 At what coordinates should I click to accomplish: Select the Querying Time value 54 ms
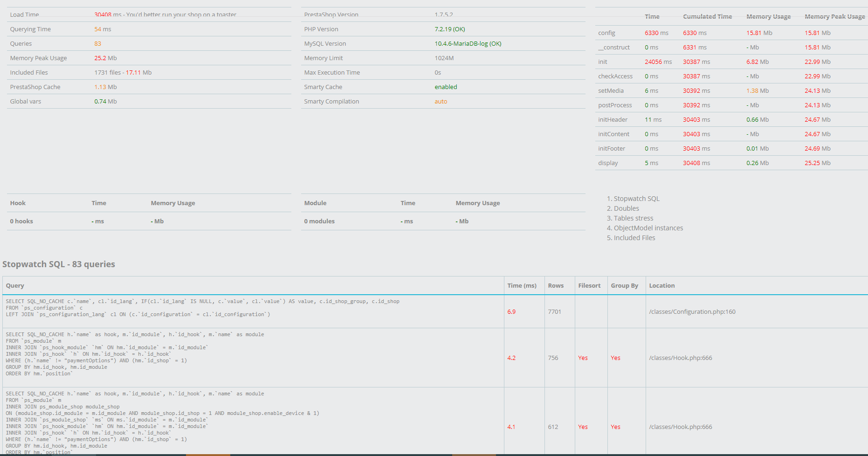tap(103, 29)
